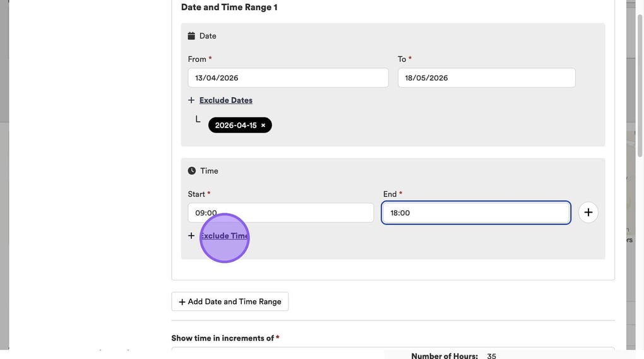Image resolution: width=644 pixels, height=359 pixels.
Task: Click the Number of Hours value
Action: (491, 356)
